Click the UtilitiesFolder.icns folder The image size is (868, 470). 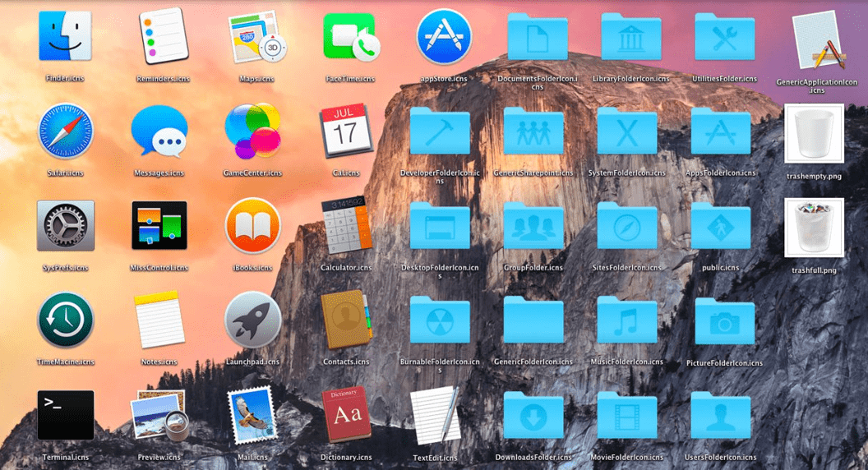click(x=725, y=36)
